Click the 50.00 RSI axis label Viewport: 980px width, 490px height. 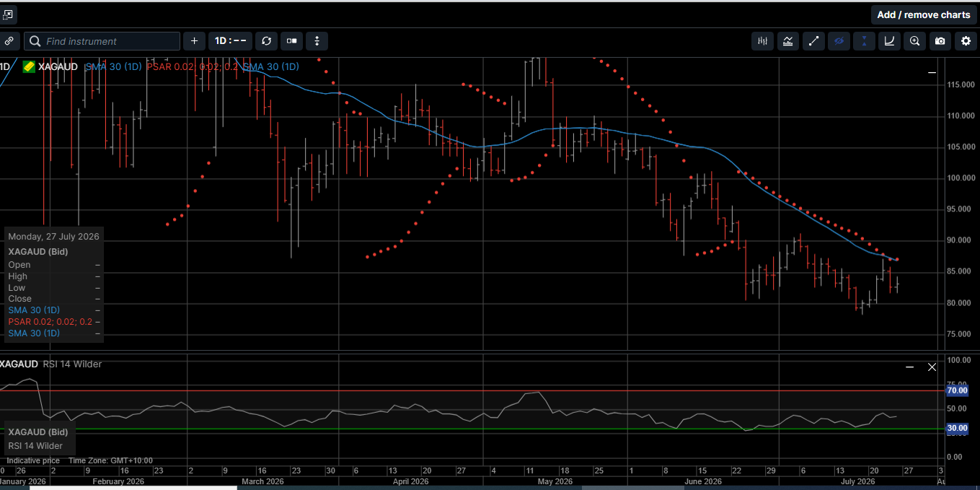coord(958,408)
